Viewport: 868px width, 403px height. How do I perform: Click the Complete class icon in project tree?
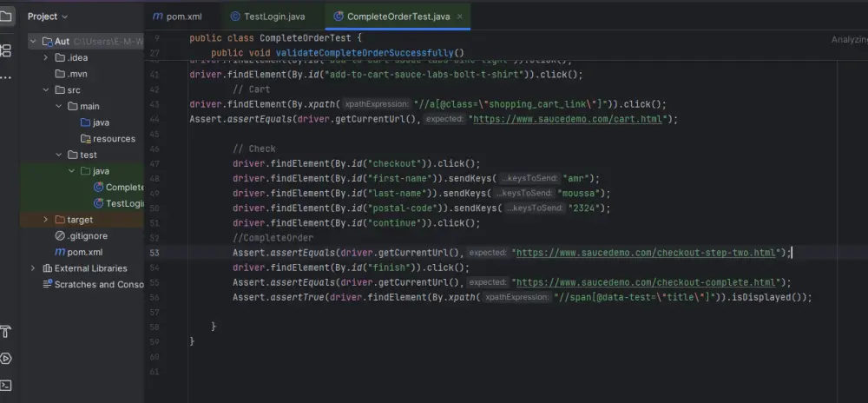(99, 187)
